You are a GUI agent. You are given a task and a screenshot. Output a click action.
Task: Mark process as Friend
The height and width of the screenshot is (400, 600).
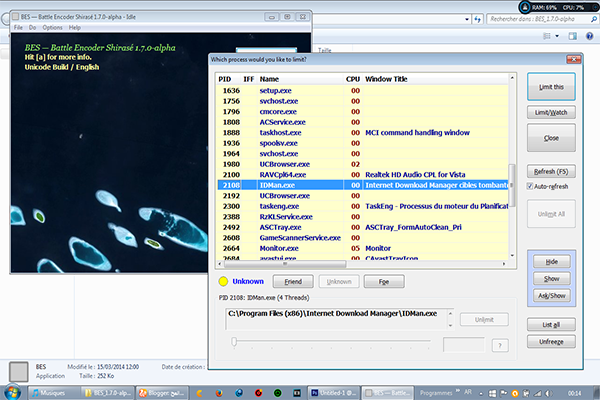tap(293, 281)
